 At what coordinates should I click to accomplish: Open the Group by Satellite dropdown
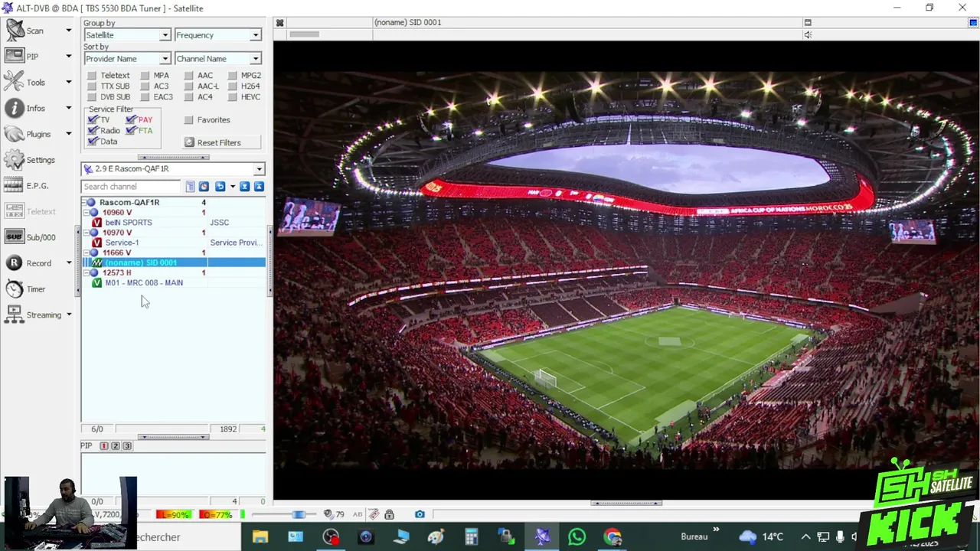(x=127, y=35)
